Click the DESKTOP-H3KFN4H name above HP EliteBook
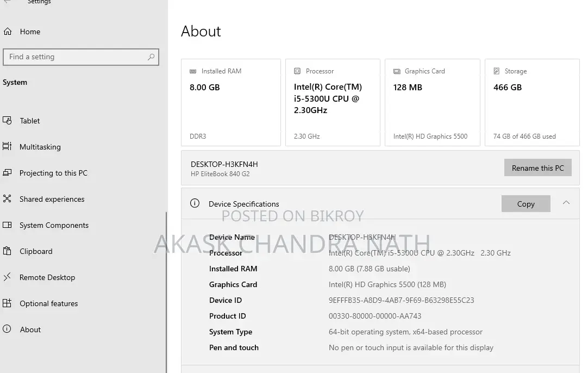 tap(224, 164)
